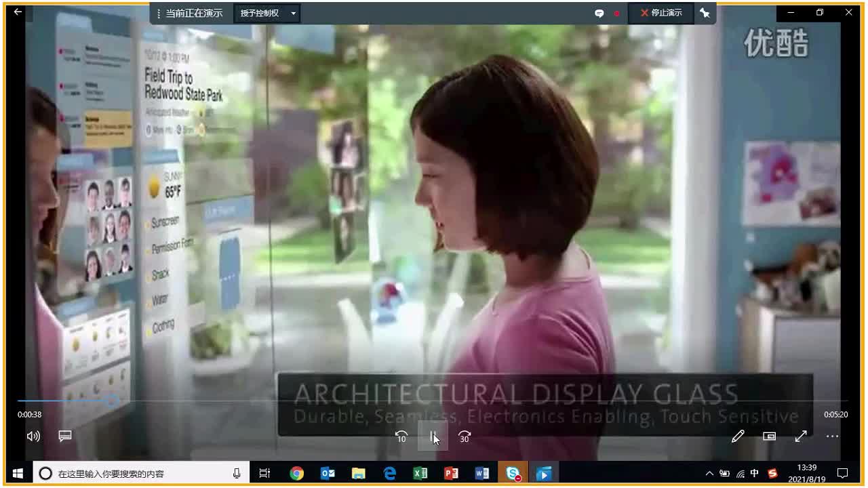This screenshot has height=488, width=868.
Task: Open PowerPoint from the taskbar
Action: pyautogui.click(x=451, y=474)
